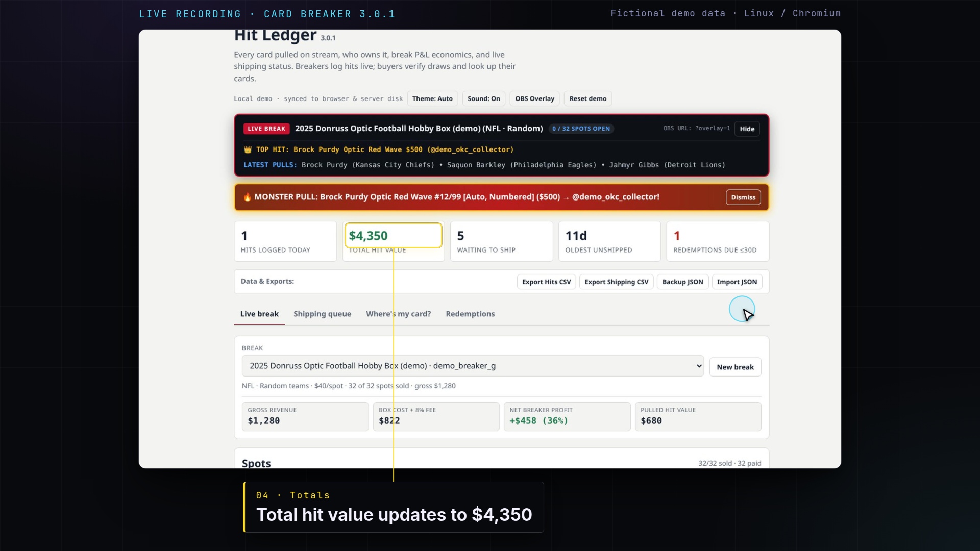Click the LIVE BREAK red badge
Viewport: 980px width, 551px height.
[266, 129]
